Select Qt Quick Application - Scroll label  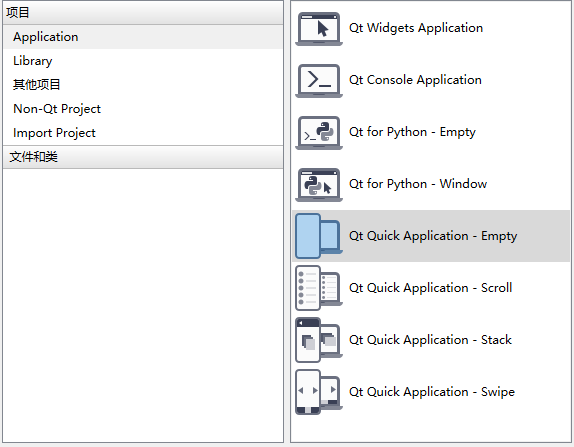click(430, 288)
